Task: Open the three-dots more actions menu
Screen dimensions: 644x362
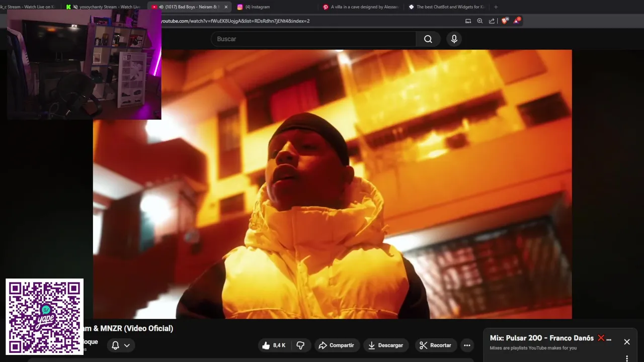Action: (467, 345)
